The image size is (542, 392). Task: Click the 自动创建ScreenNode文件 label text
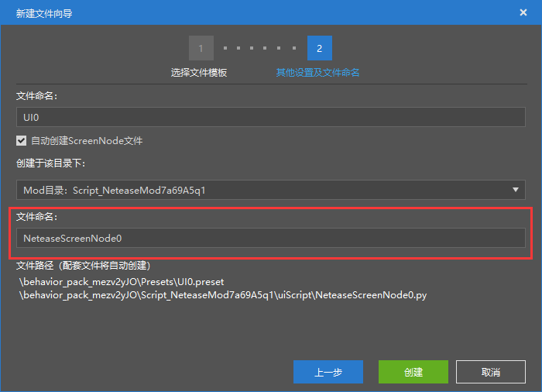pos(86,141)
